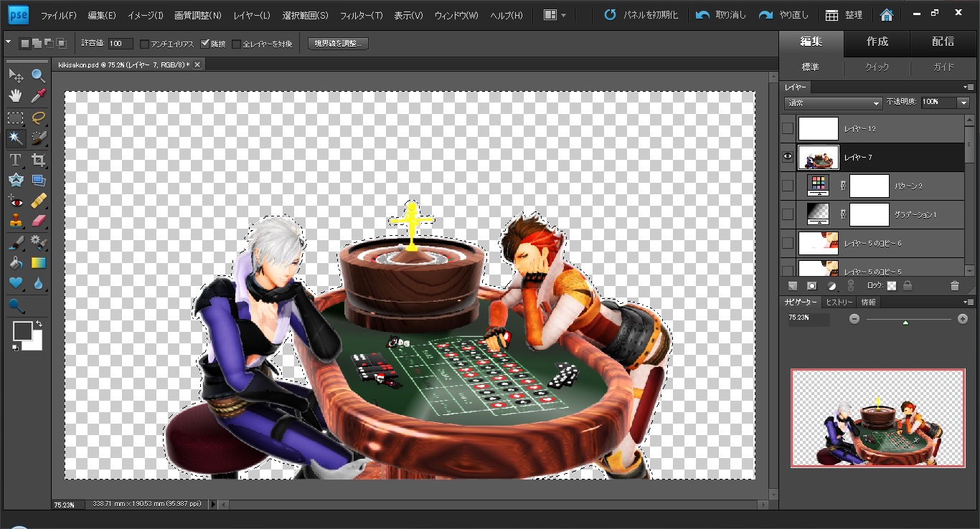Select the Magic Wand tool

pyautogui.click(x=15, y=138)
